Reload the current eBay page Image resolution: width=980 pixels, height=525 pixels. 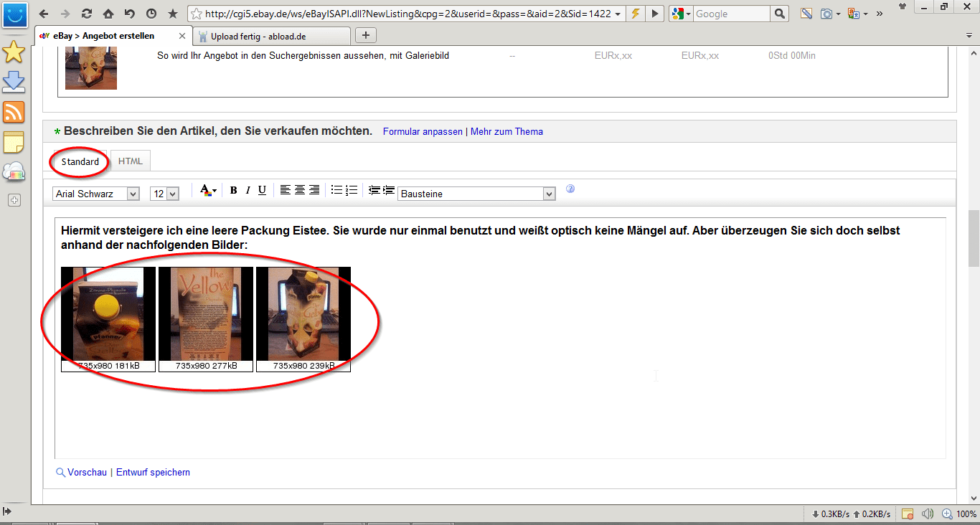coord(87,14)
